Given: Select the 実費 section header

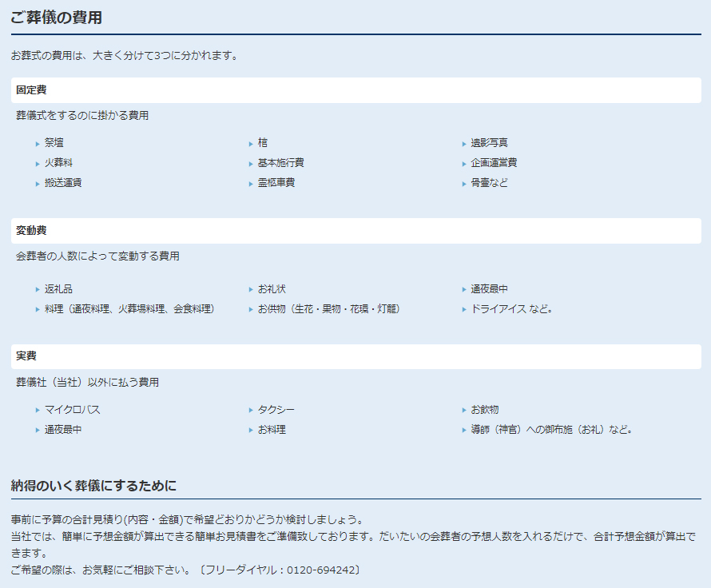Looking at the screenshot, I should pyautogui.click(x=26, y=356).
